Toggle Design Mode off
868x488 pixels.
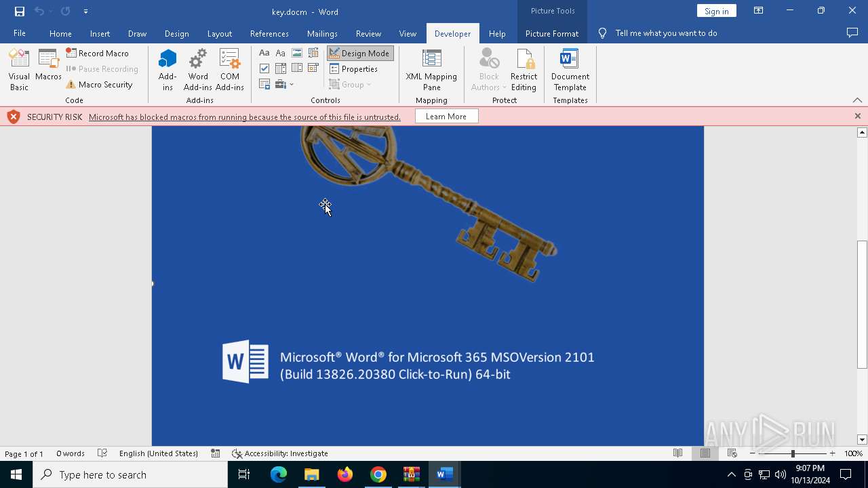coord(359,53)
